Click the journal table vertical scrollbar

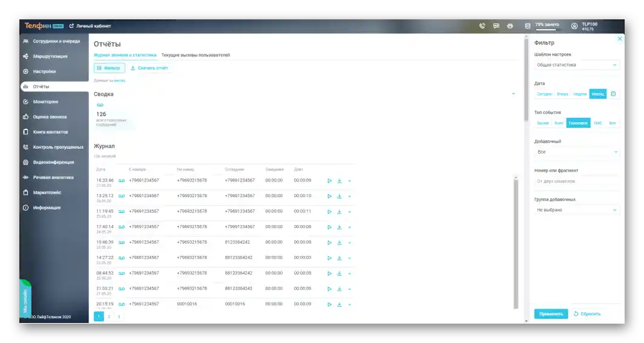[x=516, y=243]
